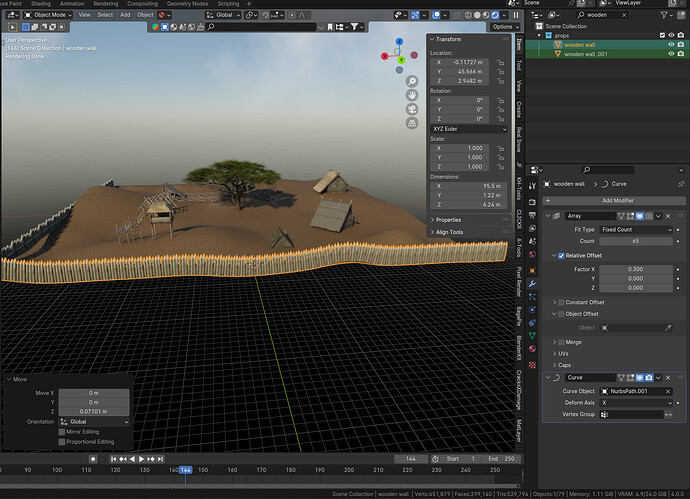690x499 pixels.
Task: Open Global transform orientation dropdown in header
Action: pos(223,15)
